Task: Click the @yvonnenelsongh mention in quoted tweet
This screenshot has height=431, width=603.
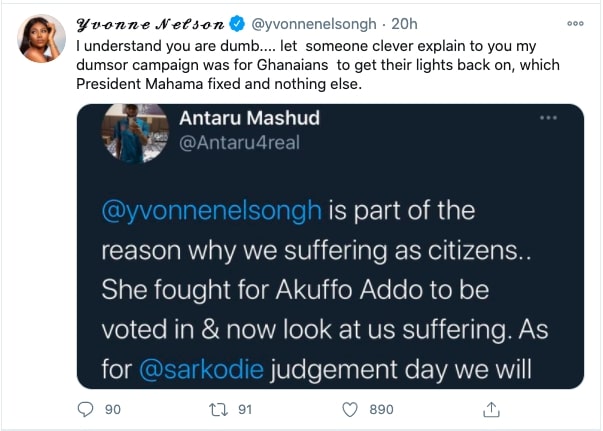Action: click(x=212, y=211)
